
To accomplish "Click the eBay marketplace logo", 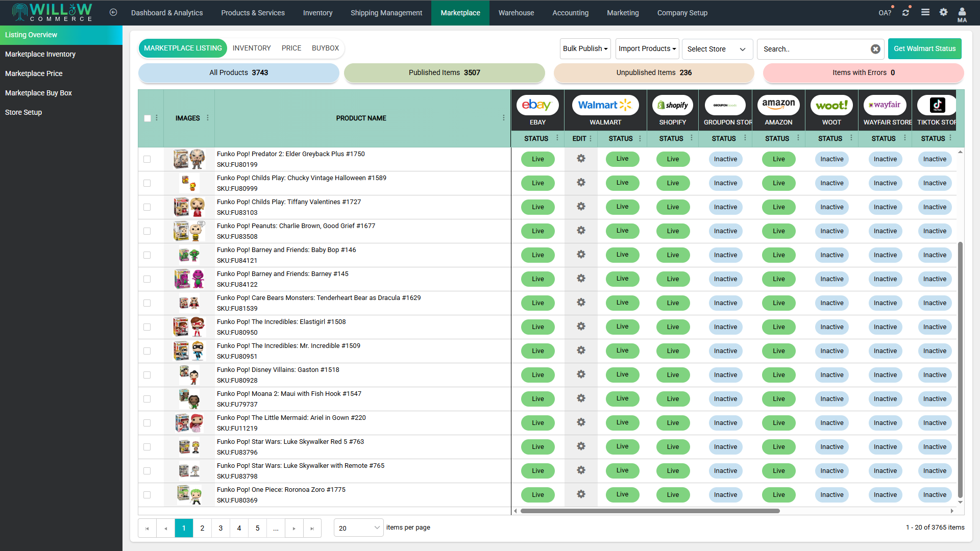I will pyautogui.click(x=537, y=105).
